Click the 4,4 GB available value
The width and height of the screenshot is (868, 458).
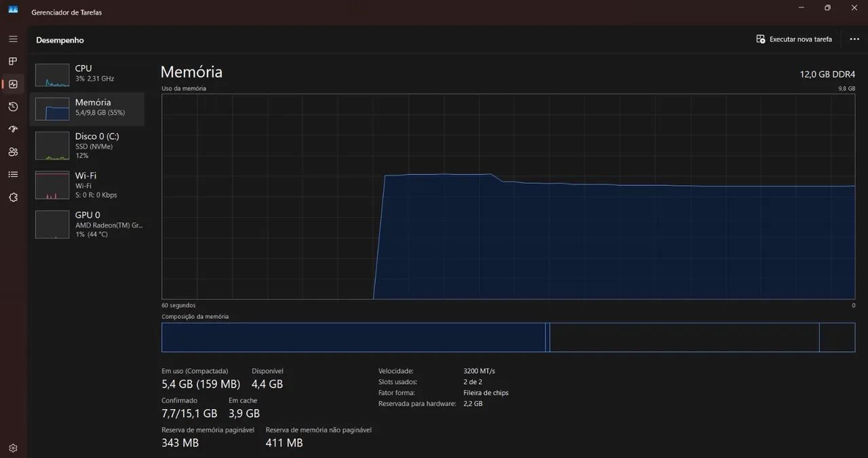point(267,384)
